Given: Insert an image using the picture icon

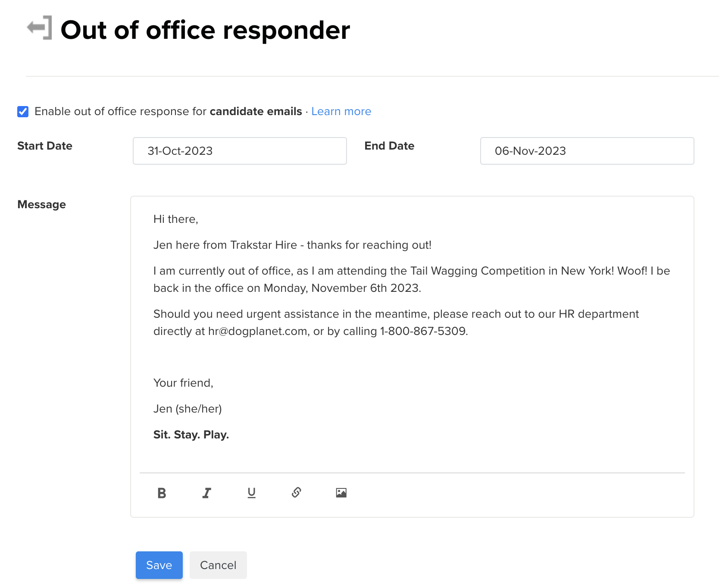Looking at the screenshot, I should (x=341, y=493).
